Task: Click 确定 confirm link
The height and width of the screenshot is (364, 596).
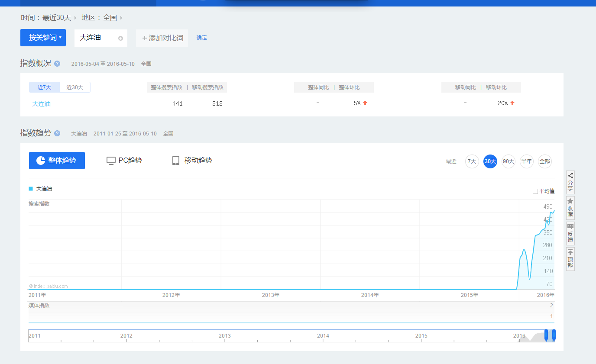Action: 202,38
